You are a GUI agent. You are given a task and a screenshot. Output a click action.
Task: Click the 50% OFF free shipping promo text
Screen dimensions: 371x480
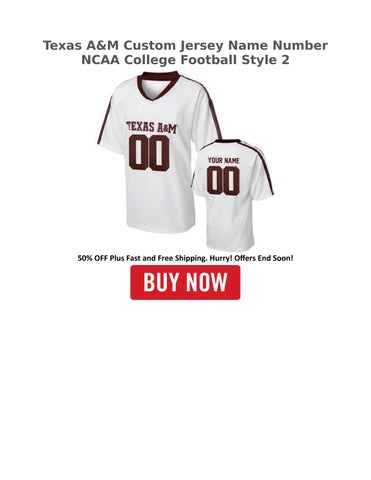click(x=185, y=258)
